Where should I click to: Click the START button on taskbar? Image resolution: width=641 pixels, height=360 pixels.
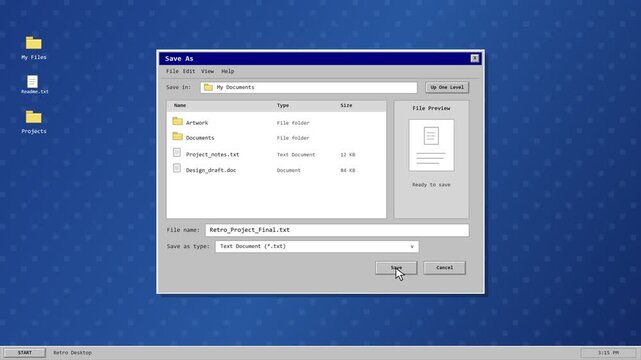click(x=25, y=352)
